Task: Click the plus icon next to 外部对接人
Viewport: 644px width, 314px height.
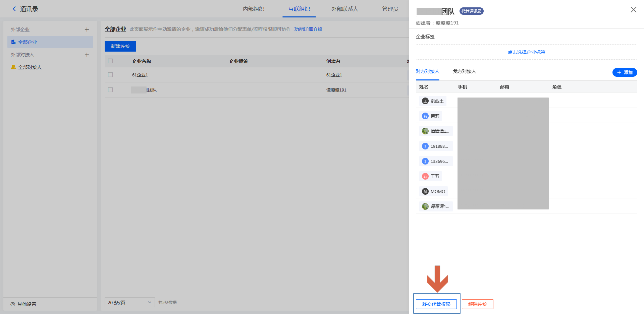Action: (87, 55)
